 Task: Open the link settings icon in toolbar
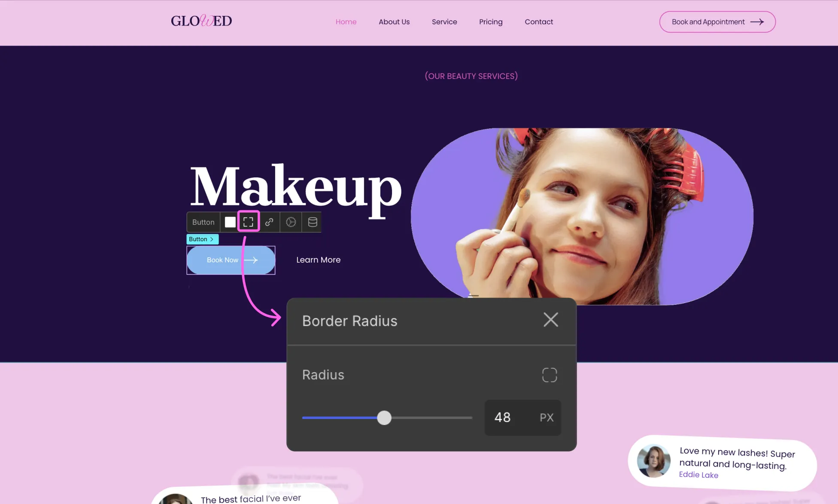pyautogui.click(x=269, y=222)
